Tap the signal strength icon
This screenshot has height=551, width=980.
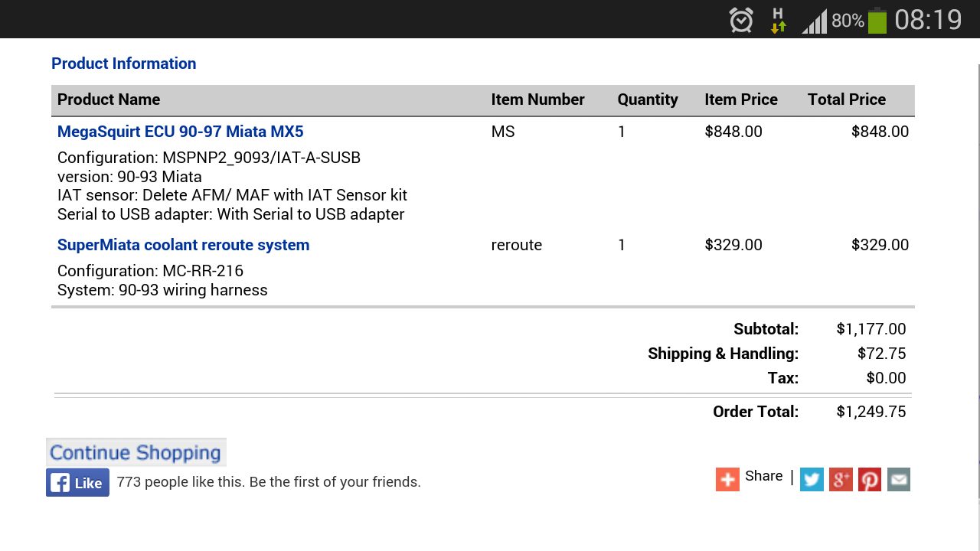tap(815, 21)
